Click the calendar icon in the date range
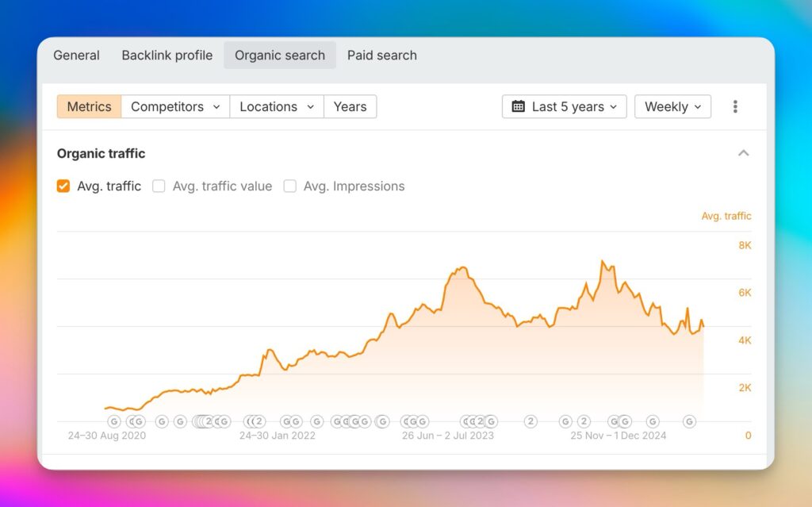 [x=519, y=106]
